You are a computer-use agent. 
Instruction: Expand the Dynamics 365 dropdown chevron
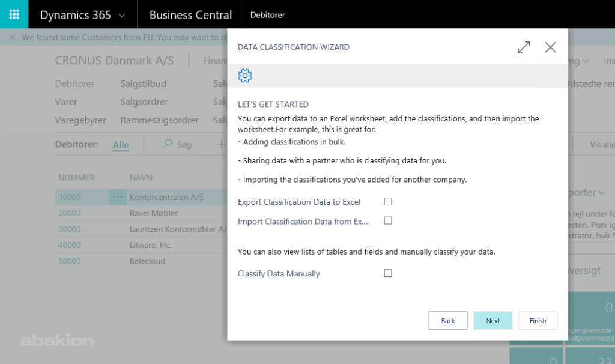(x=121, y=16)
